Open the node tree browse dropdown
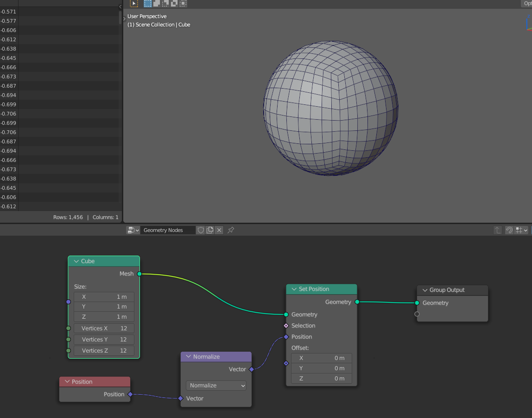Screen dimensions: 532x418 pos(133,230)
